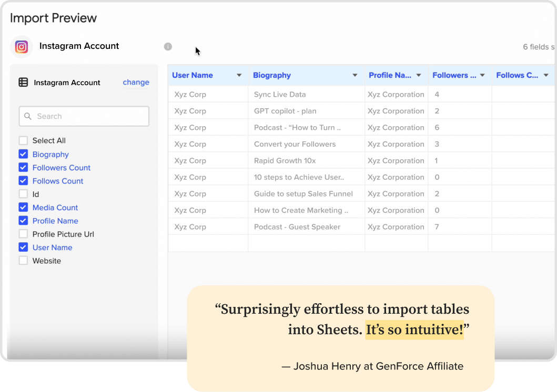The width and height of the screenshot is (557, 392).
Task: Uncheck the Profile Name checkbox
Action: (23, 221)
